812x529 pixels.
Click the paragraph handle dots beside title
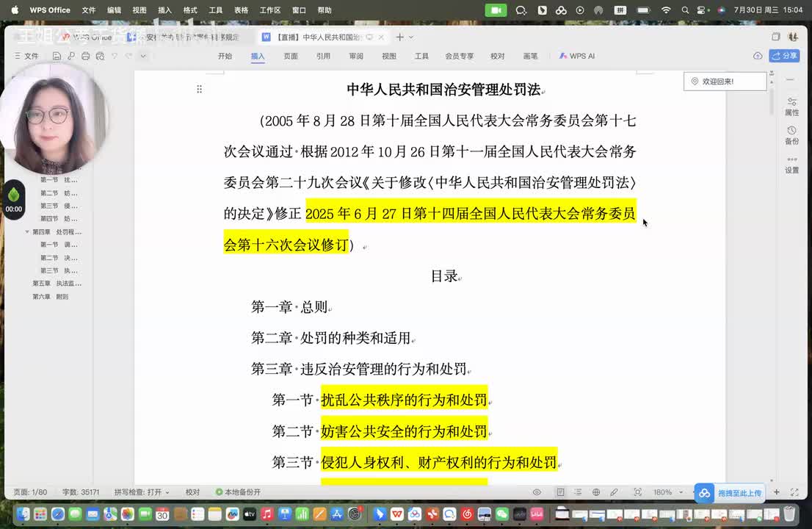coord(200,90)
